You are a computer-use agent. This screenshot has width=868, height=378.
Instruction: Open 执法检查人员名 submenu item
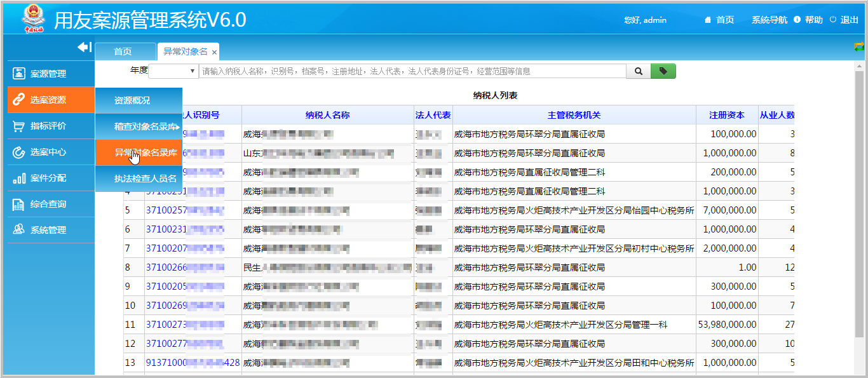pos(139,179)
